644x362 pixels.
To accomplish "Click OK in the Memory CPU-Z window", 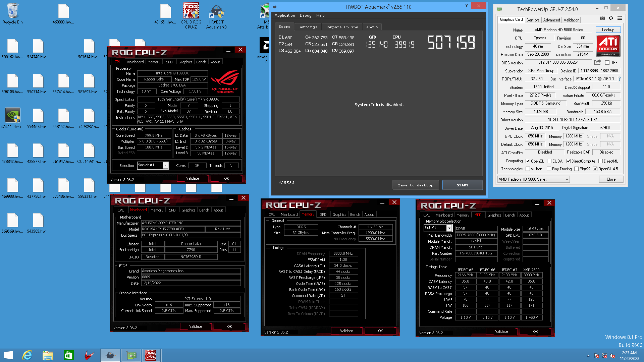I will (380, 331).
